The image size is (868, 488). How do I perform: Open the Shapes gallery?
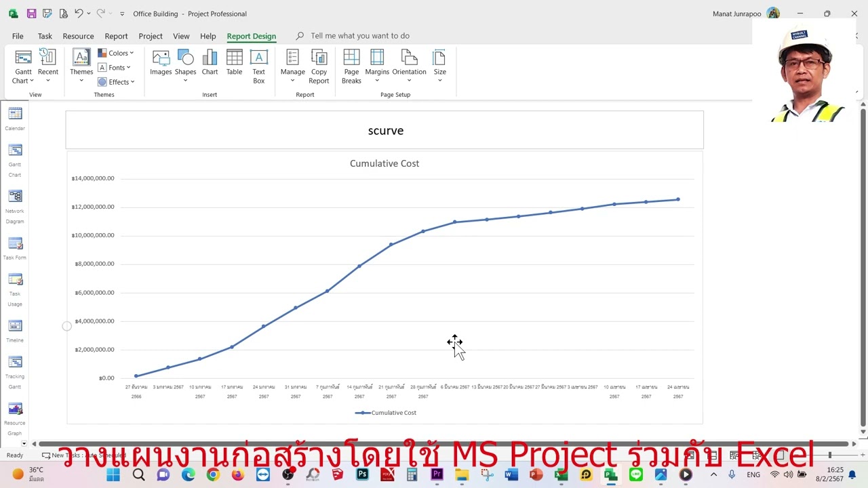tap(185, 66)
